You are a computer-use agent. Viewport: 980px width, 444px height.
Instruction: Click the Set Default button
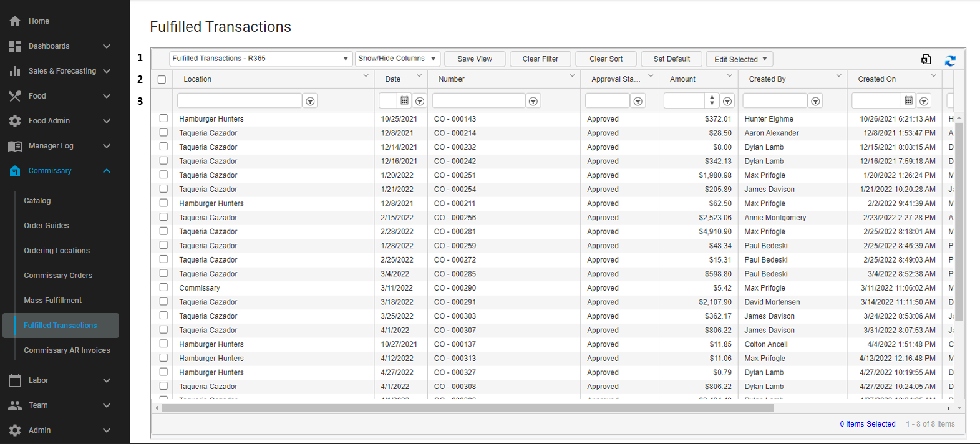(671, 59)
